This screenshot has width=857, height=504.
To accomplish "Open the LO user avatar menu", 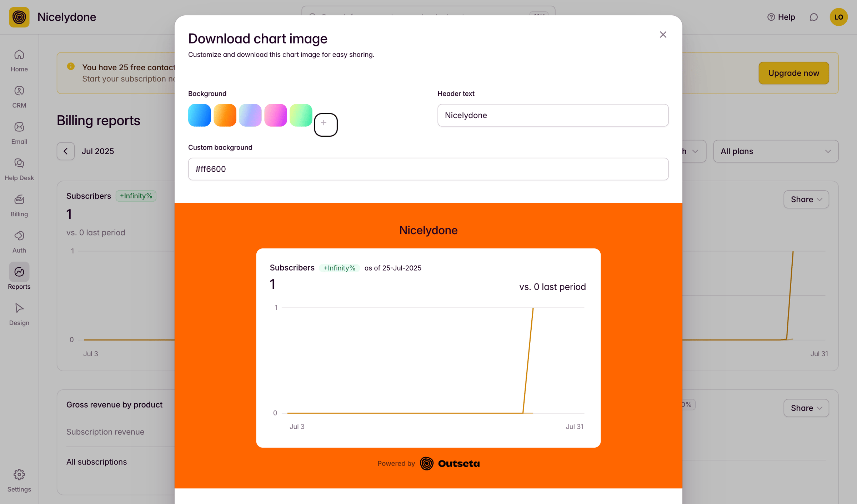I will tap(838, 17).
